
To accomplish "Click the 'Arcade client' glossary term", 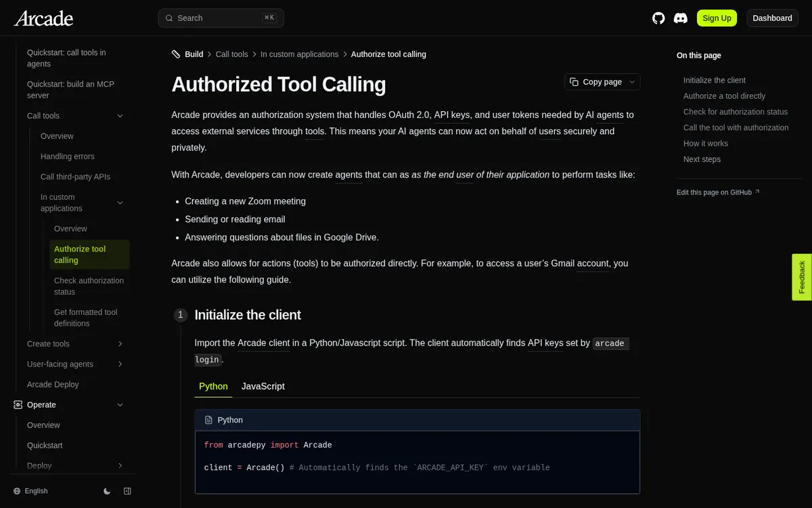I will point(263,343).
